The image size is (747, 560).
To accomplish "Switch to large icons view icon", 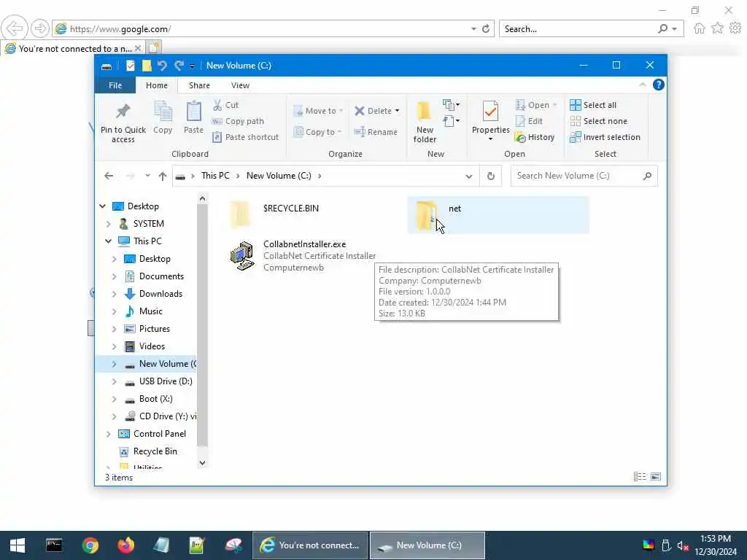I will (x=656, y=477).
